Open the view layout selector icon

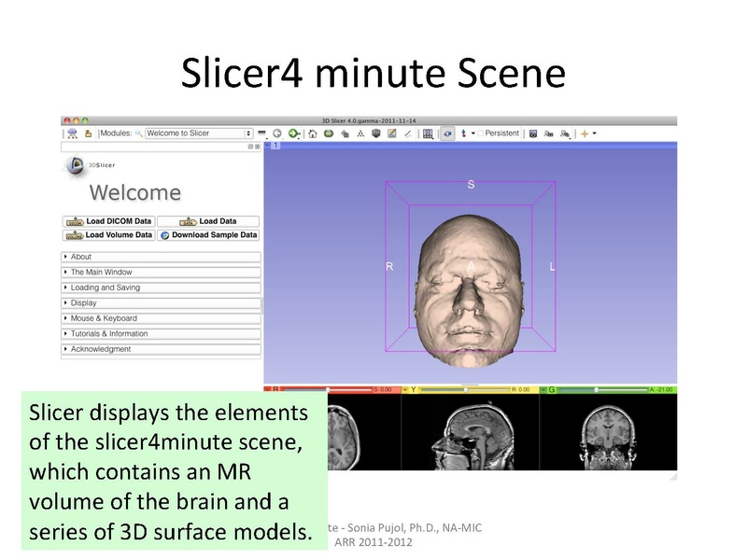(428, 133)
